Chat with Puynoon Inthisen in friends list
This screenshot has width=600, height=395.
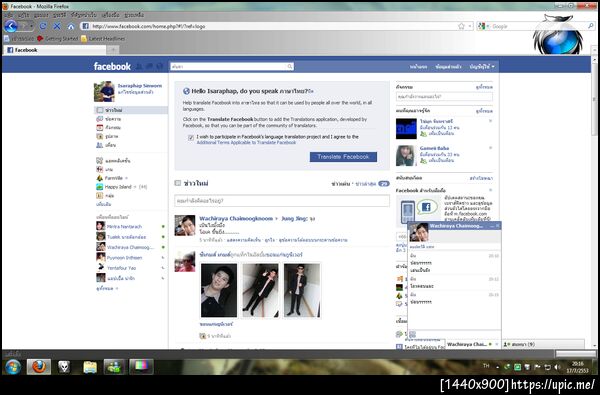124,258
